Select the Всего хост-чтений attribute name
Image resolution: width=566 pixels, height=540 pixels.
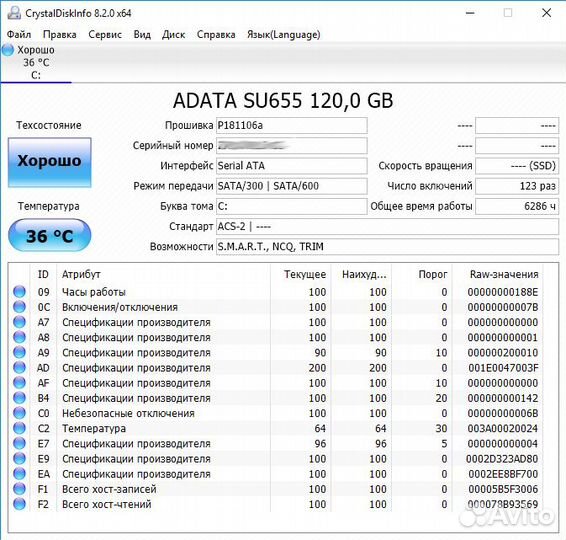point(106,504)
